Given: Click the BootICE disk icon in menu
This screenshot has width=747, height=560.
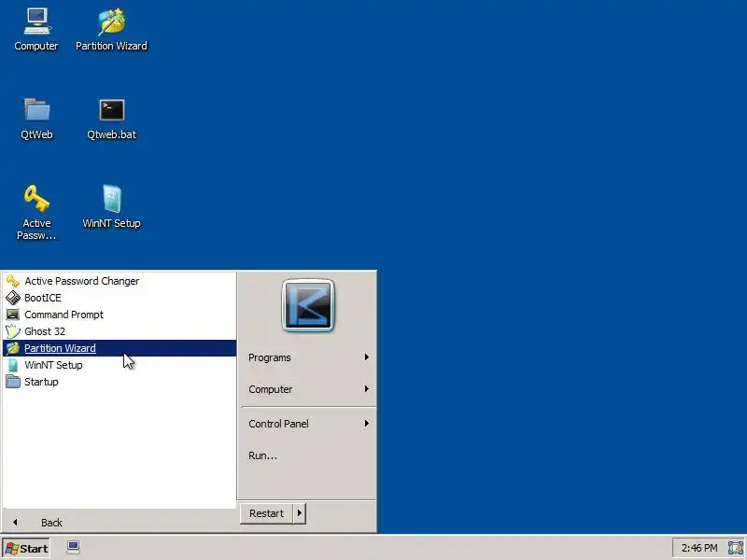Looking at the screenshot, I should coord(13,298).
